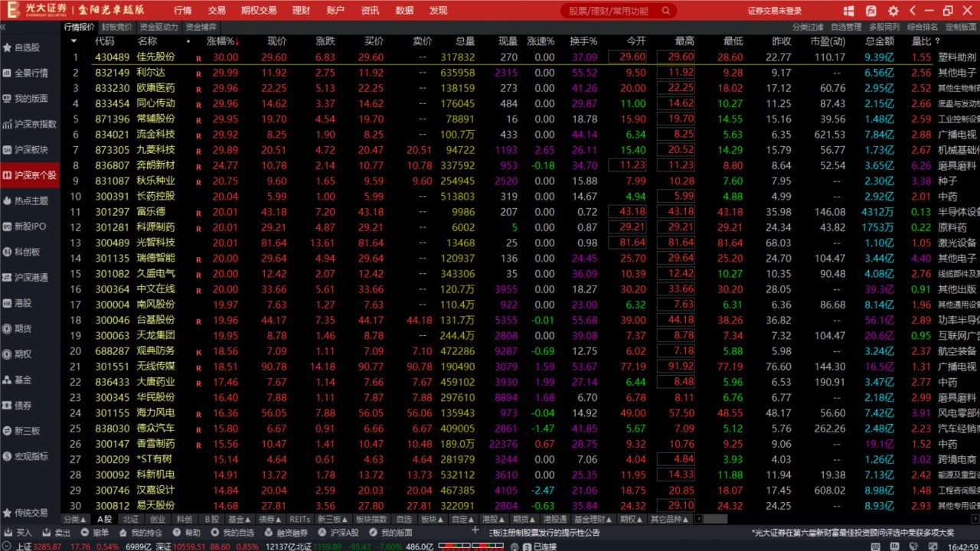Switch to the 资金博弈 tab

click(201, 27)
